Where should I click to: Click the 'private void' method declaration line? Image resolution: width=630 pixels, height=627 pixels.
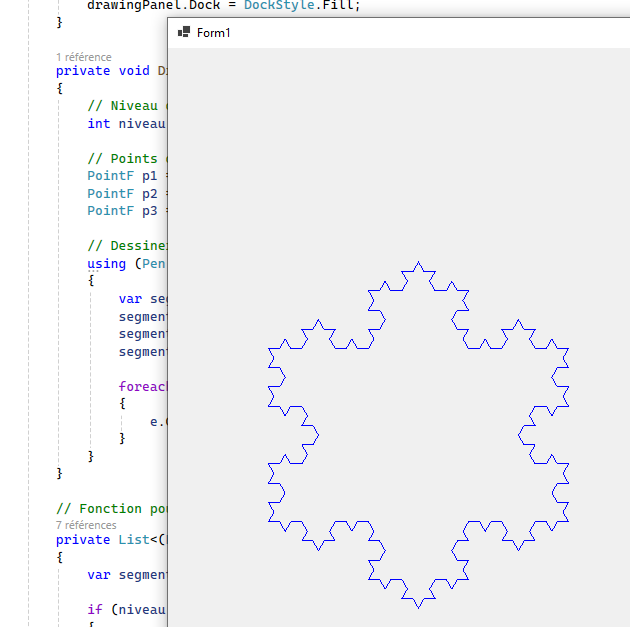pyautogui.click(x=112, y=71)
